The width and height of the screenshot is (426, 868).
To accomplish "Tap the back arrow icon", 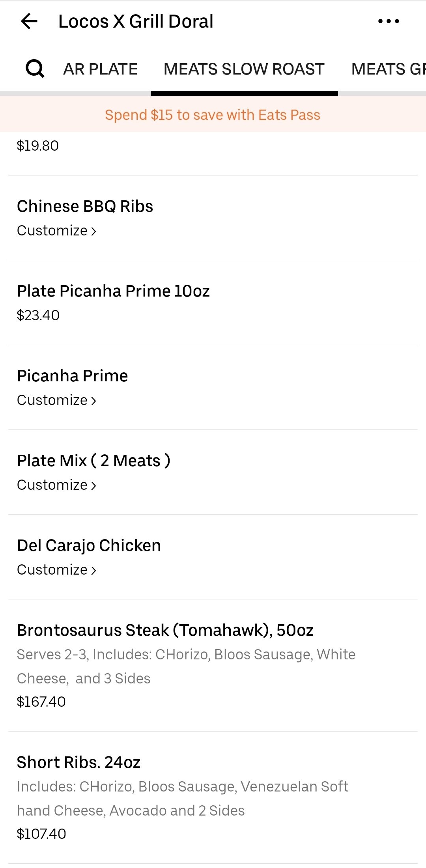I will coord(29,21).
